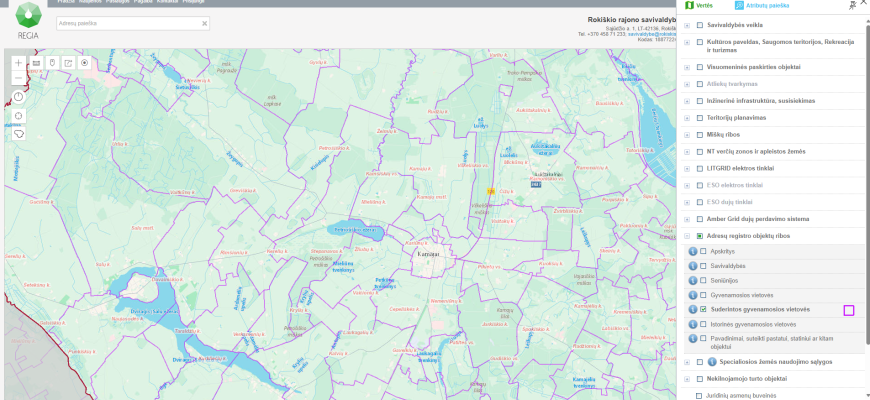Check the Apskritys sublayer checkbox
870x400 pixels.
703,251
